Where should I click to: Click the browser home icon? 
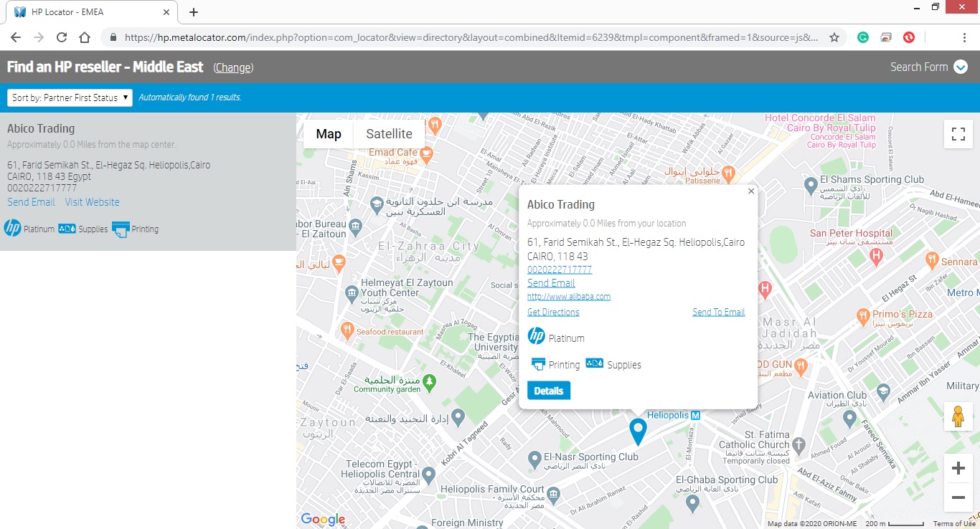click(85, 37)
